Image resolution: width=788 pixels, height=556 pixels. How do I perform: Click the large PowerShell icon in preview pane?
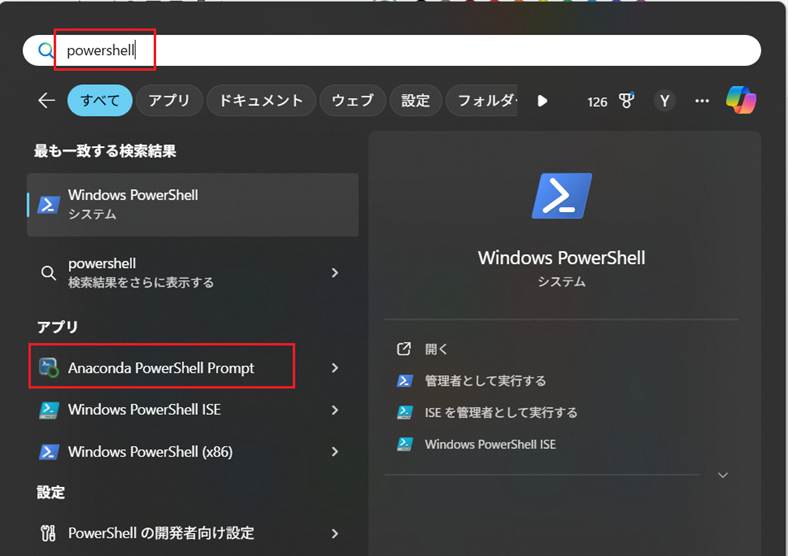(x=562, y=196)
